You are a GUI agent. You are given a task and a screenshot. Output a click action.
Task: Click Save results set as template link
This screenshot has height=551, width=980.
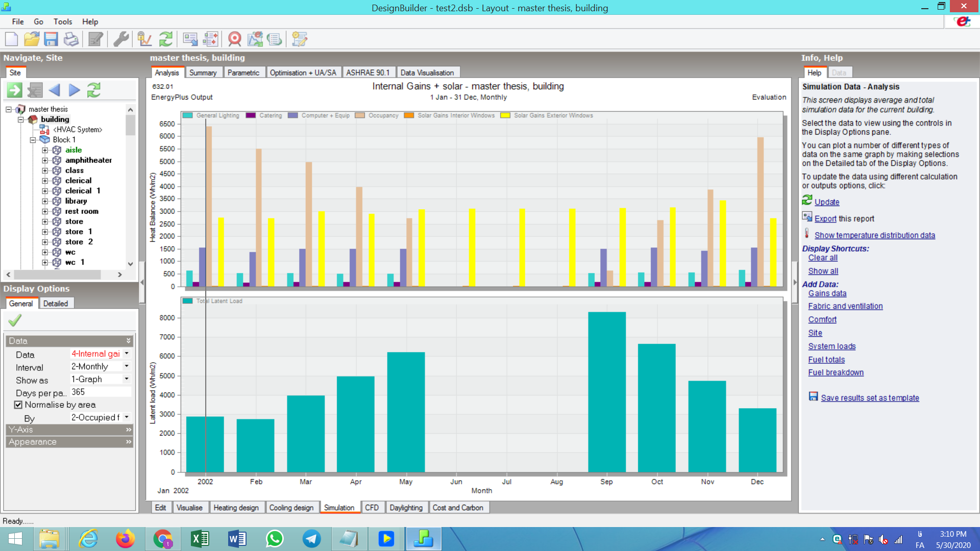pyautogui.click(x=870, y=398)
